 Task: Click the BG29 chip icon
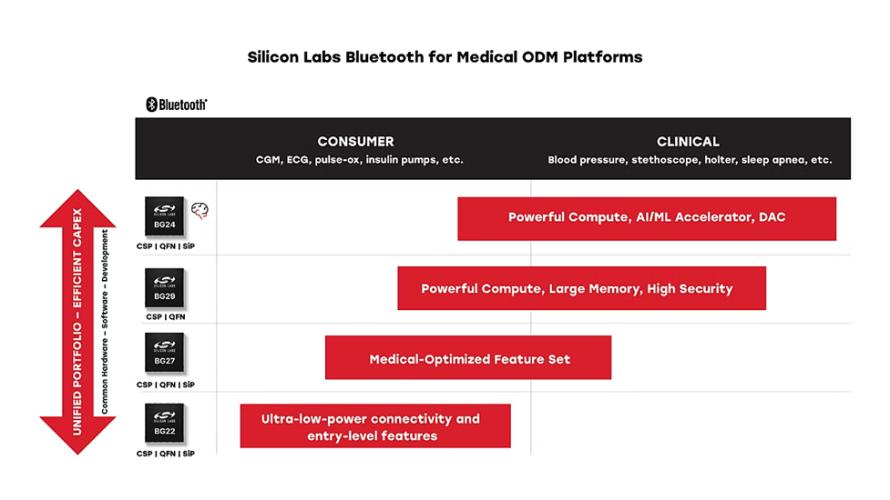tap(164, 288)
